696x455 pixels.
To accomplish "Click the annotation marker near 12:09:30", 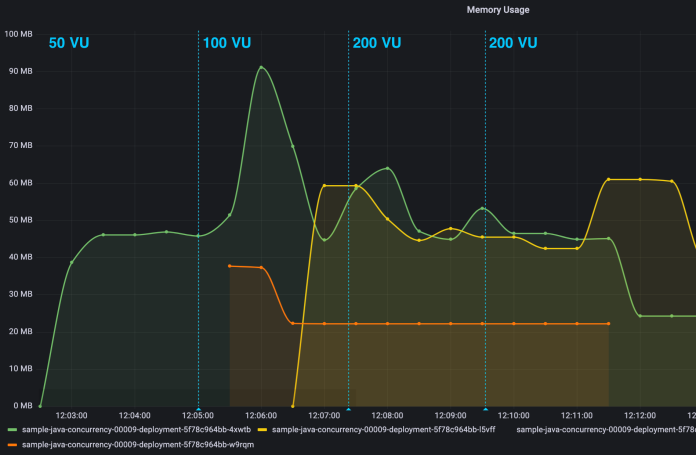I will point(485,409).
